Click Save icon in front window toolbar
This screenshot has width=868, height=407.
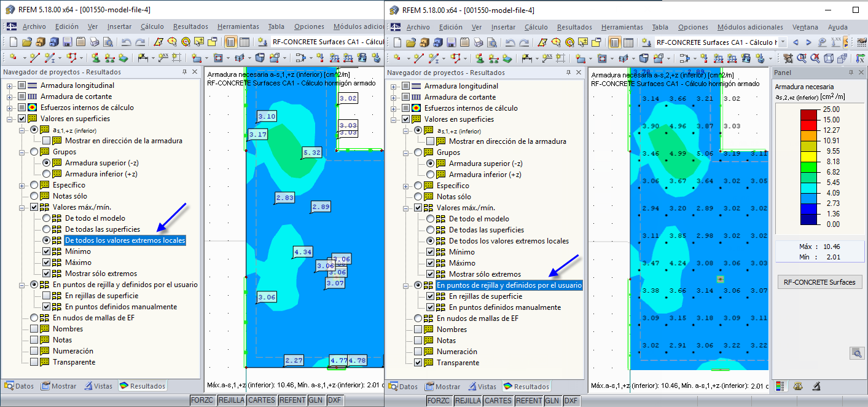pos(450,42)
